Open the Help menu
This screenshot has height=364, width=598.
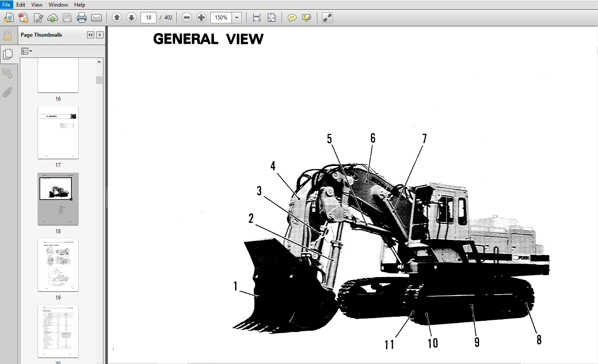pos(80,4)
